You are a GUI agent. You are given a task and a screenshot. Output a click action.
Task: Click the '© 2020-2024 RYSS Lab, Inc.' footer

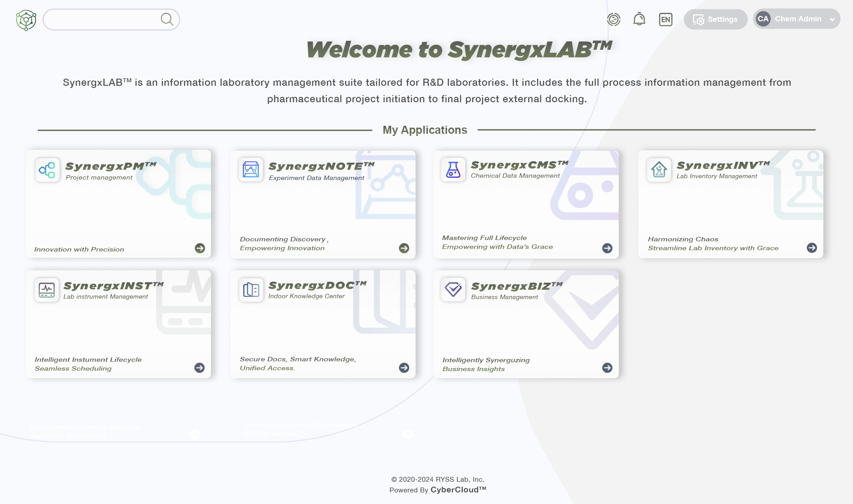point(438,479)
